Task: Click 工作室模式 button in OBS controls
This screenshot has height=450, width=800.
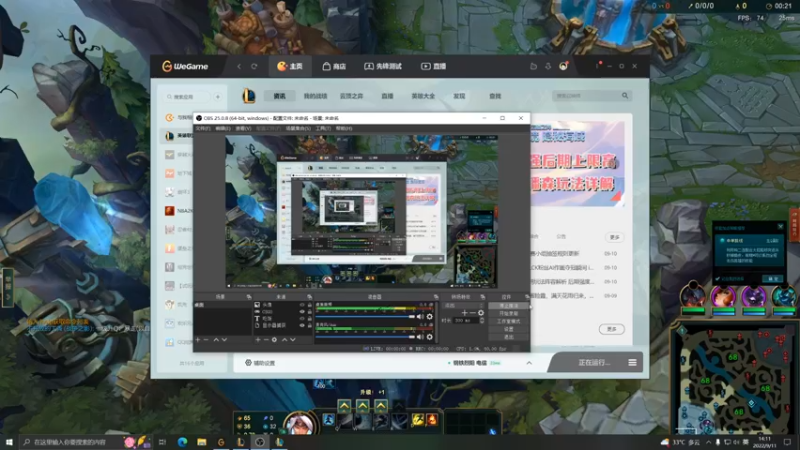Action: (x=508, y=321)
